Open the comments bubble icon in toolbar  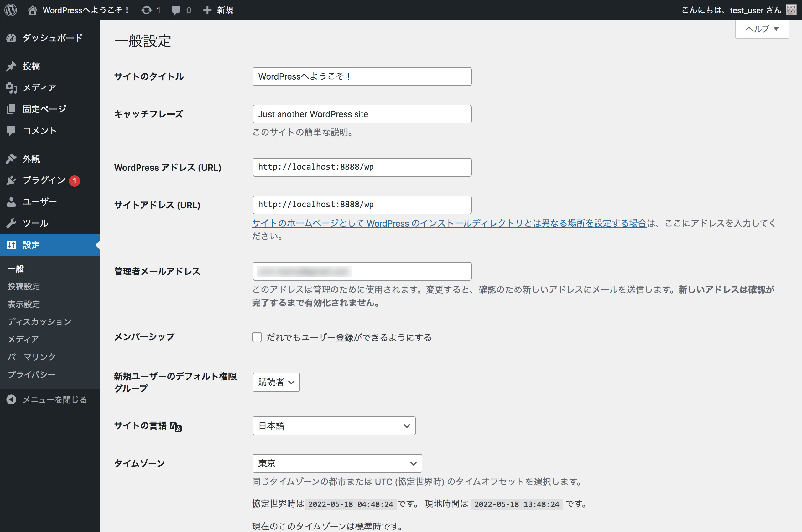pos(176,10)
